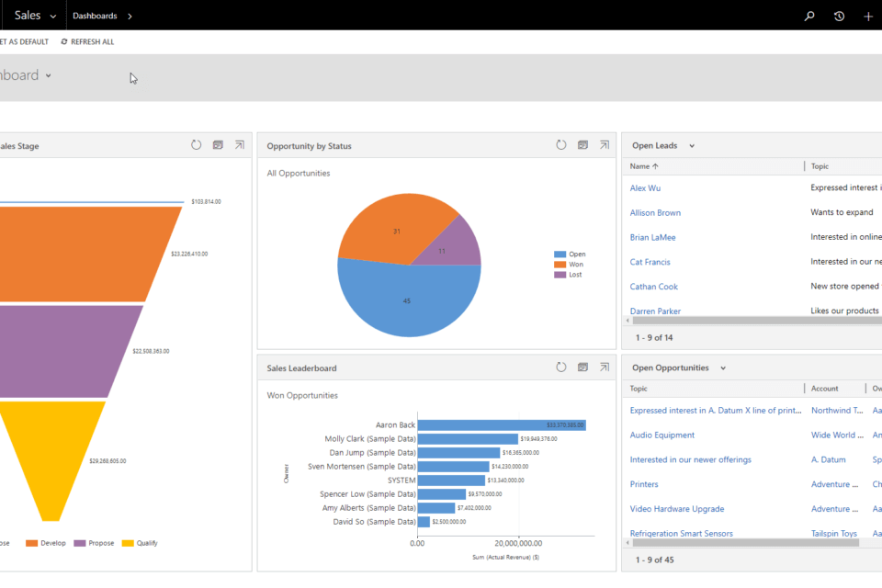Expand the Sales app dropdown
882x588 pixels.
[x=53, y=17]
